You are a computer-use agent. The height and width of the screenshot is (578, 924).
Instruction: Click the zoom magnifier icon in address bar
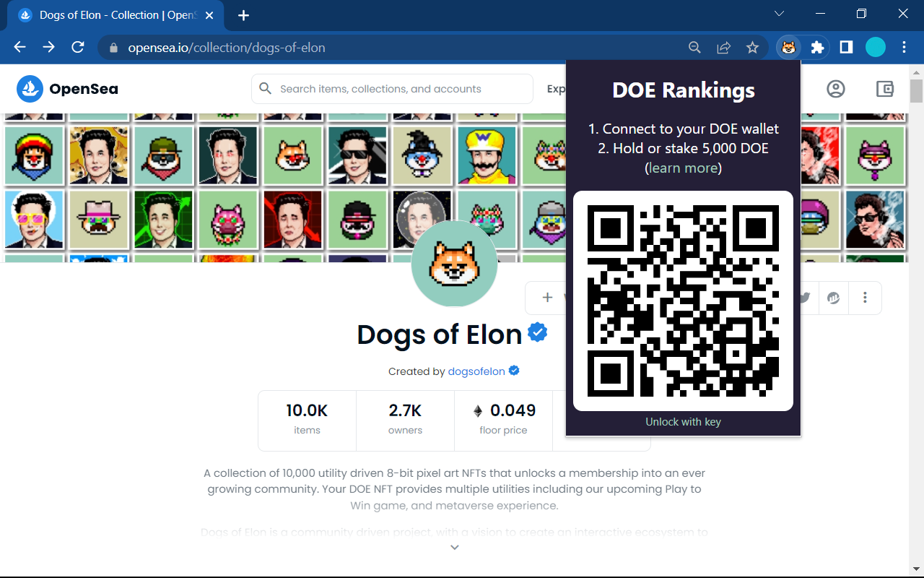[694, 48]
